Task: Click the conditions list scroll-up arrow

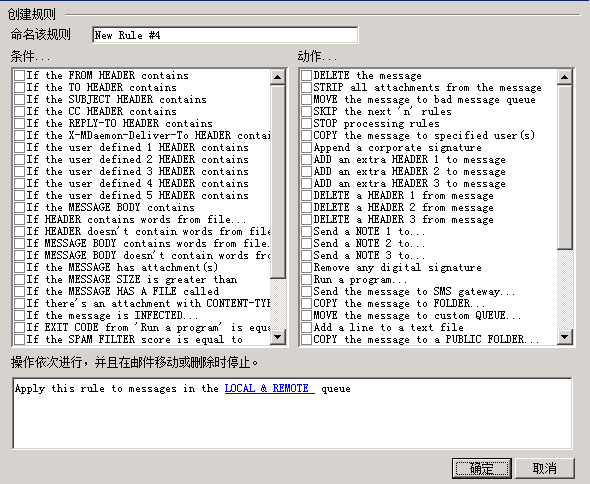Action: point(278,77)
